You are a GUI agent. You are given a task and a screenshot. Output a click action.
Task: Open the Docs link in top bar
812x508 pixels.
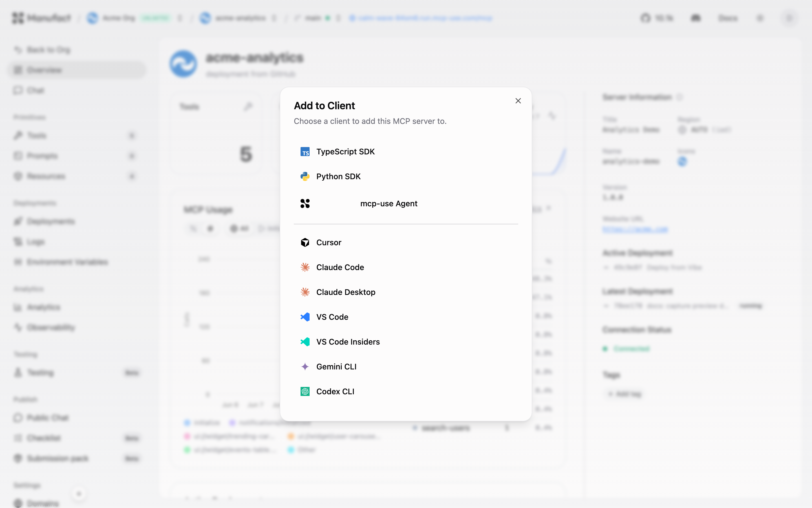pyautogui.click(x=727, y=18)
